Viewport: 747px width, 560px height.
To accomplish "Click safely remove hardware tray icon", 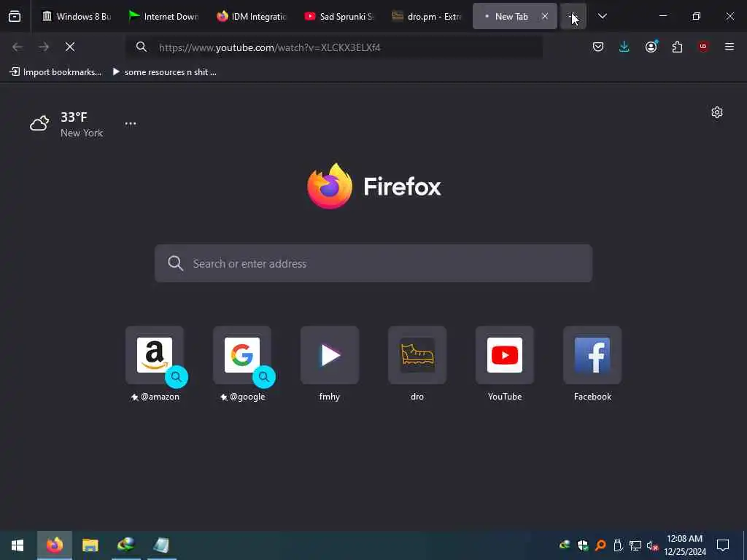I will [618, 545].
